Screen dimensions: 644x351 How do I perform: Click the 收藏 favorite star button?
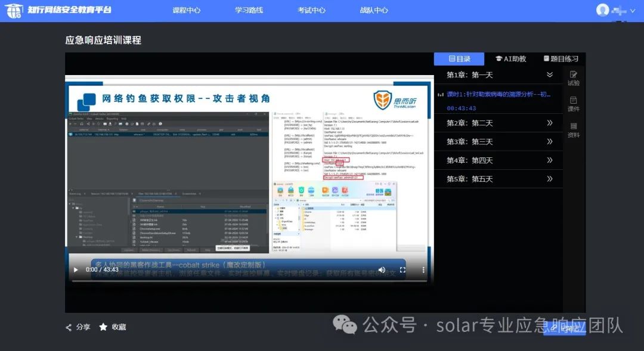(x=113, y=327)
